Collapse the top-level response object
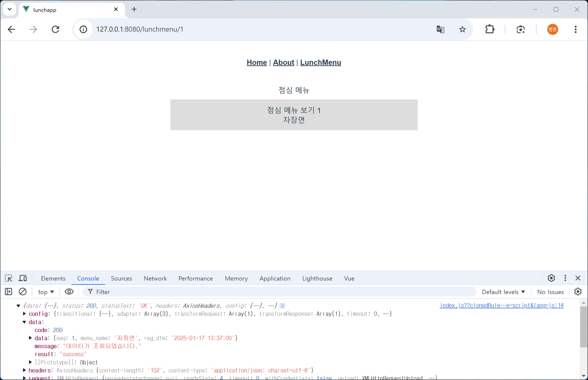588x380 pixels. (19, 306)
